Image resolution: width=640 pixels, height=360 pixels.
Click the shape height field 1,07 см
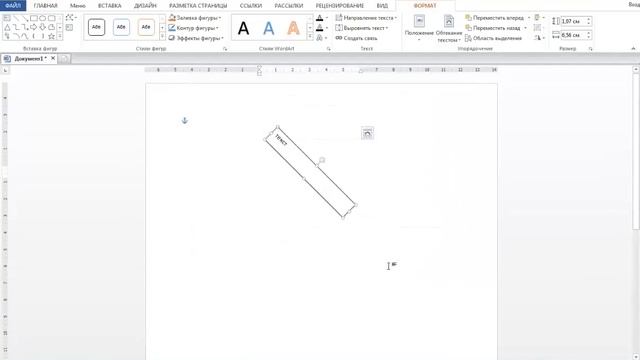[x=573, y=21]
